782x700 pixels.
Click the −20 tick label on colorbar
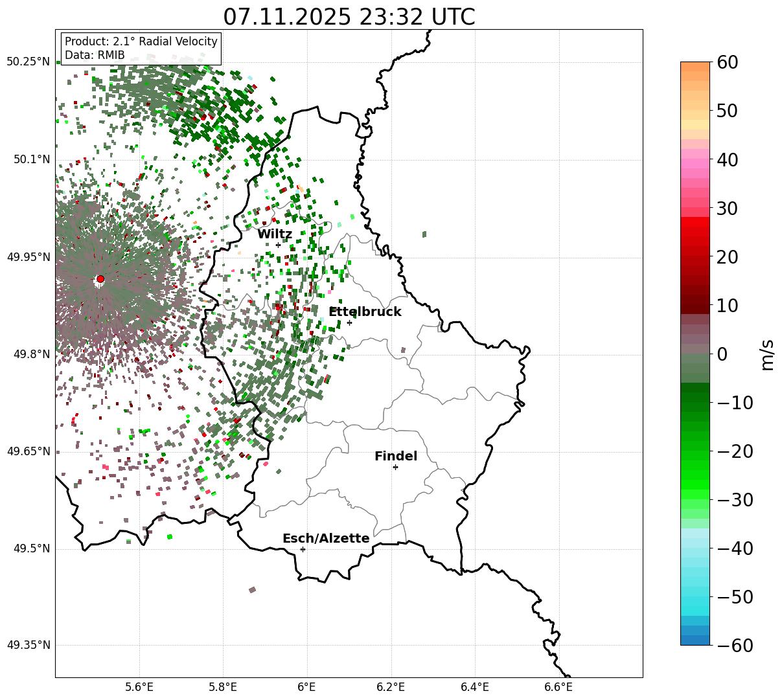(735, 451)
